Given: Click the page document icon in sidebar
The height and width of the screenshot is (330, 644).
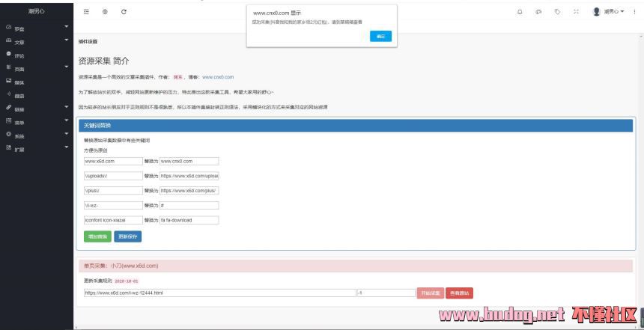Looking at the screenshot, I should [9, 67].
